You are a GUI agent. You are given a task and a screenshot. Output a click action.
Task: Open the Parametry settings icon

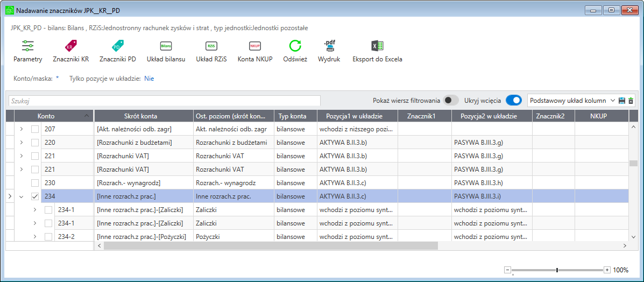coord(27,46)
